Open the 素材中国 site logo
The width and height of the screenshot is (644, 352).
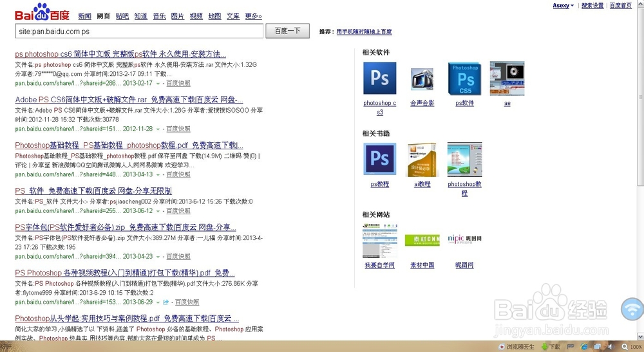422,240
